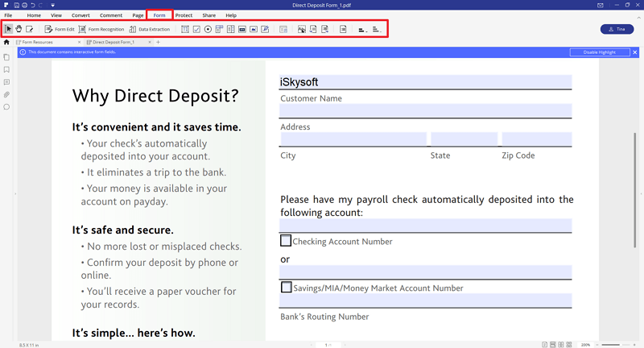The height and width of the screenshot is (348, 644).
Task: Click the form template page icon
Action: [x=344, y=29]
